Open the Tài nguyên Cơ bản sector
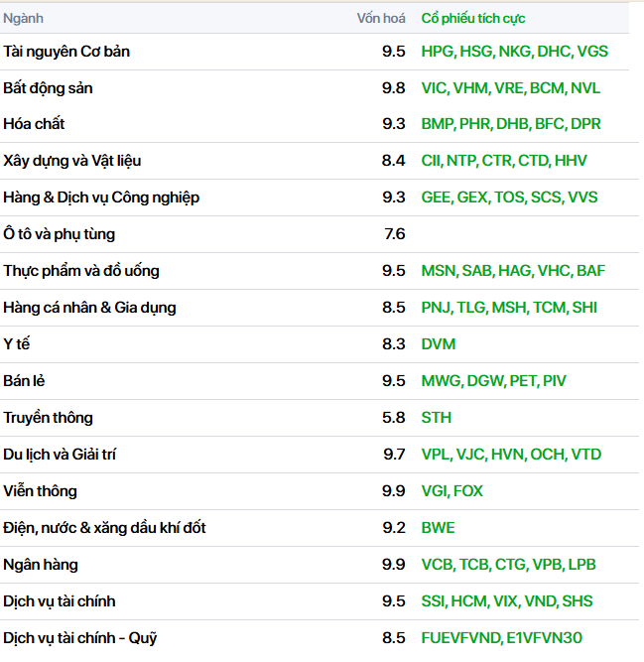 pyautogui.click(x=66, y=52)
